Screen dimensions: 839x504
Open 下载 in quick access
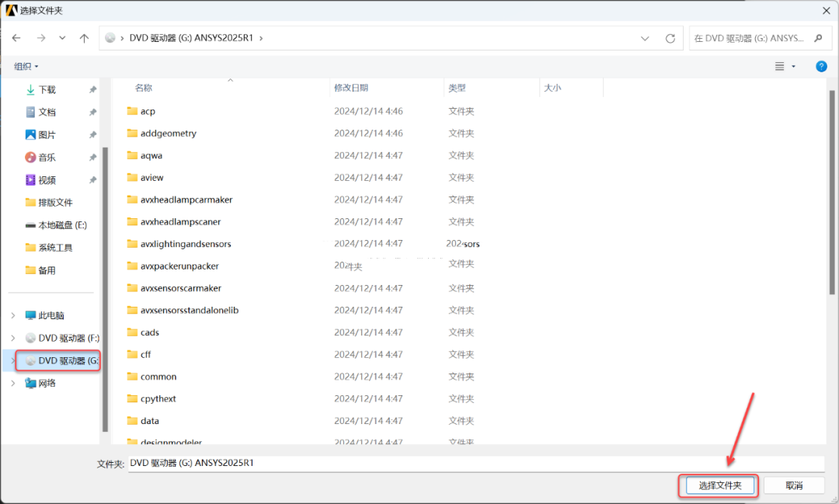click(47, 89)
